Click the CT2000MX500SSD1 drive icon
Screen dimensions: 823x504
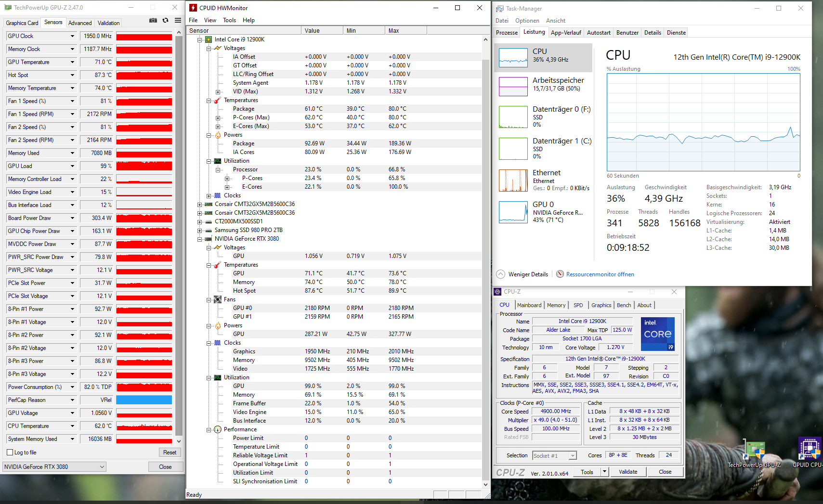pyautogui.click(x=209, y=221)
